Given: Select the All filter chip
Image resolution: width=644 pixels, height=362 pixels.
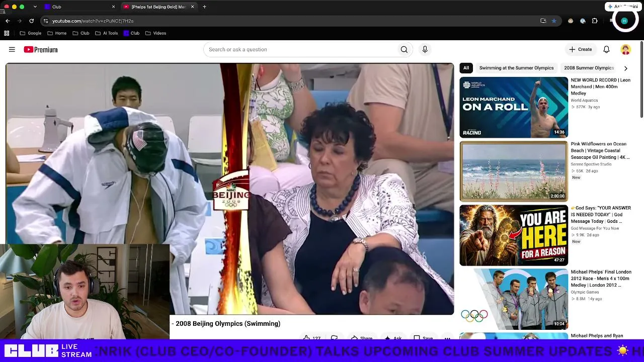Looking at the screenshot, I should (466, 68).
